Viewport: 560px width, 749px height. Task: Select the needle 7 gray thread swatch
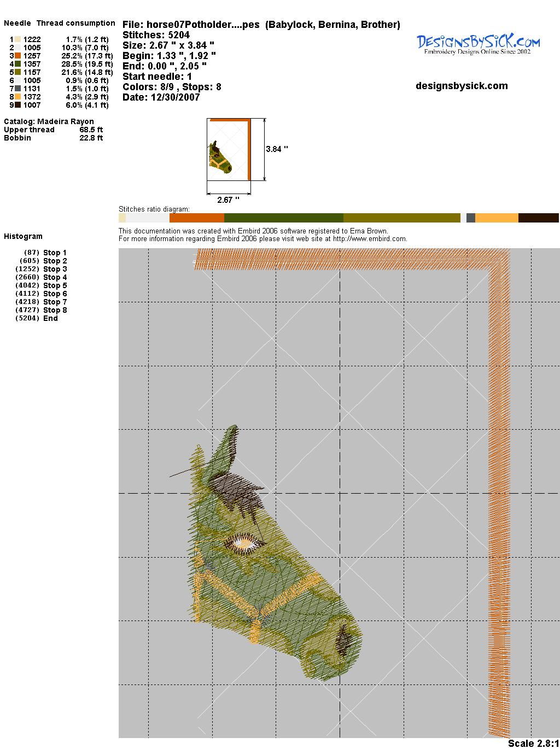click(17, 89)
